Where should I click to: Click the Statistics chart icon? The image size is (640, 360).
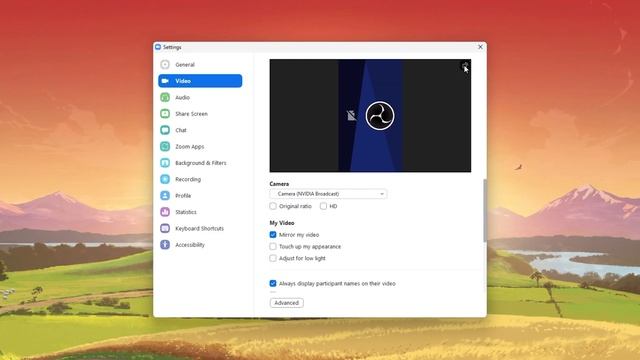pos(165,212)
